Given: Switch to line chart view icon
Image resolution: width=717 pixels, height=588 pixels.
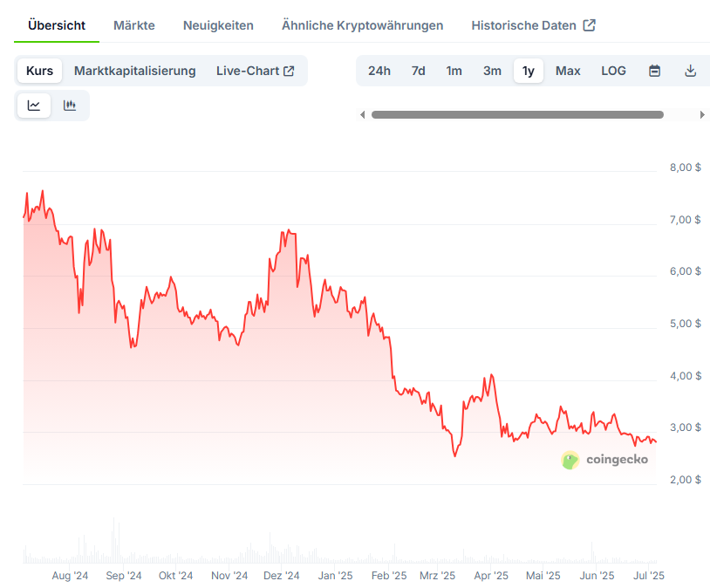Looking at the screenshot, I should 34,106.
